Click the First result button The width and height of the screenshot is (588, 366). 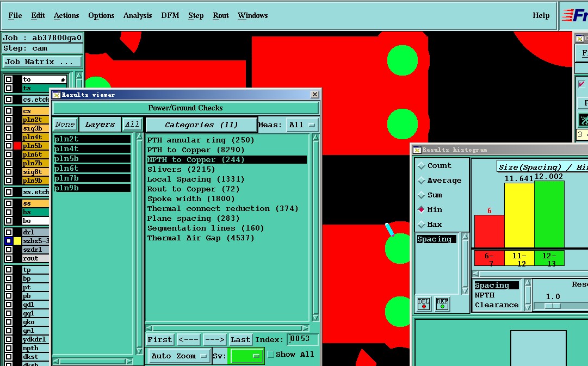click(x=160, y=340)
